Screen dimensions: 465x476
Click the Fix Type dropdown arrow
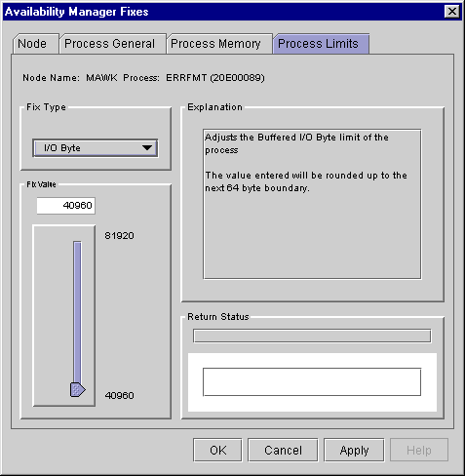pos(147,148)
